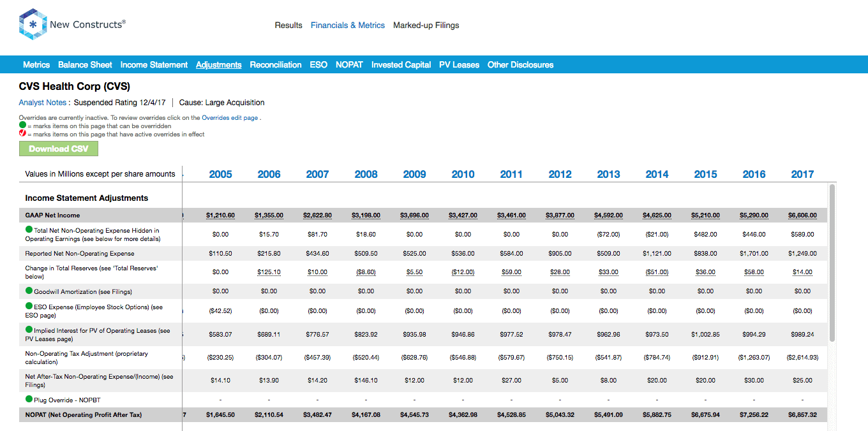Viewport: 868px width, 431px height.
Task: Click Net After-Tax Non-Operating Expense value $146.10
Action: coord(366,381)
